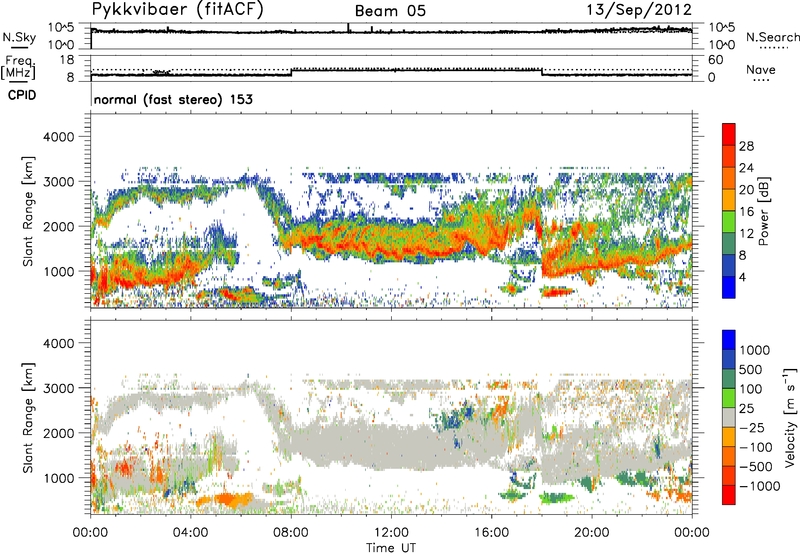The height and width of the screenshot is (554, 800).
Task: Click the Power colorbar value '4'
Action: click(743, 277)
